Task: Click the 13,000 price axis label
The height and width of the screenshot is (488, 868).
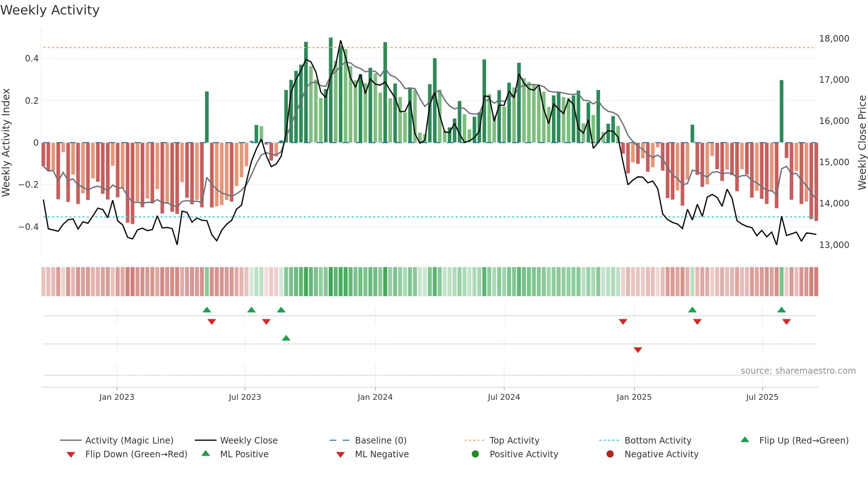Action: [x=834, y=245]
